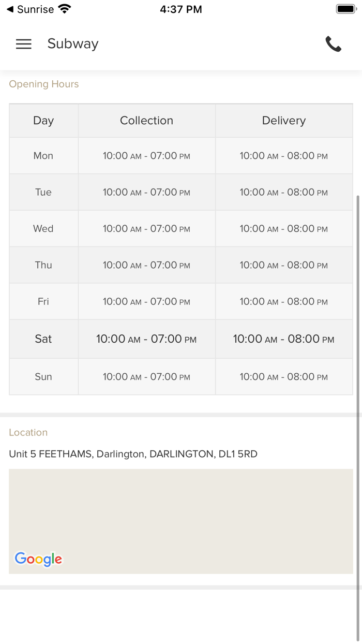
Task: Select the Collection column header
Action: pyautogui.click(x=146, y=121)
